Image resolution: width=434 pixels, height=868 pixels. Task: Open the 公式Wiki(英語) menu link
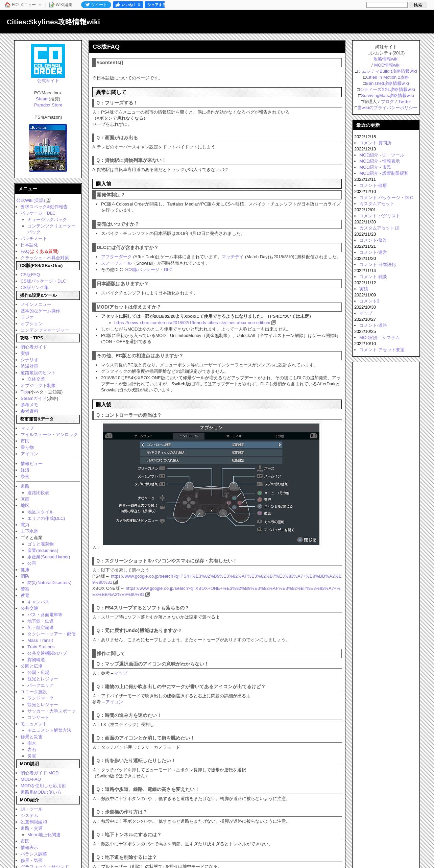click(30, 200)
